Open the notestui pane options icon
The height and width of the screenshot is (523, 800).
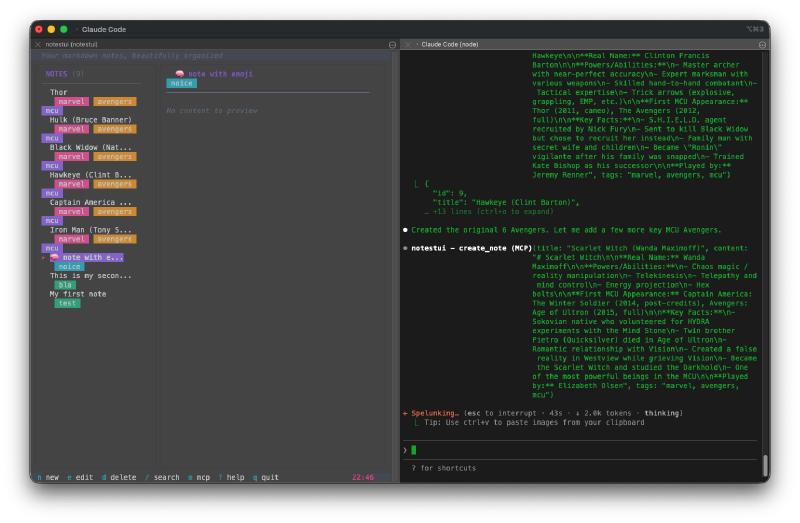tap(392, 44)
